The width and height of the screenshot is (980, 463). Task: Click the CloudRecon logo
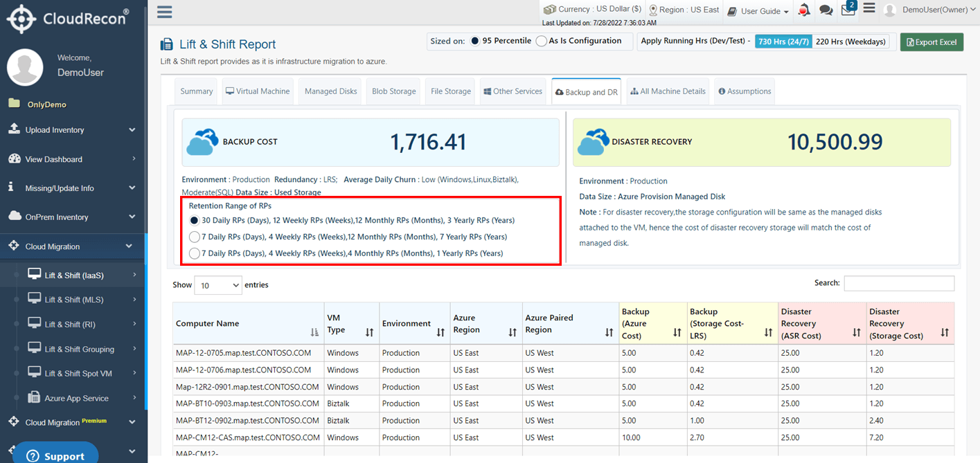(x=69, y=19)
